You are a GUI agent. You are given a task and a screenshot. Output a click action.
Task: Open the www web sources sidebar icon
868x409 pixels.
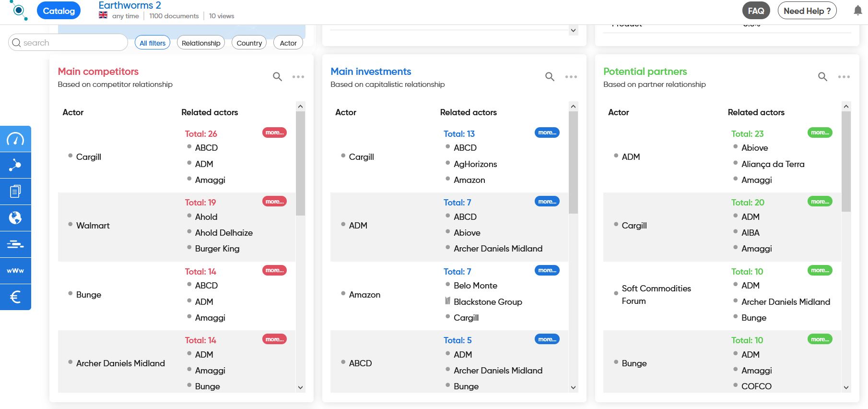point(15,271)
